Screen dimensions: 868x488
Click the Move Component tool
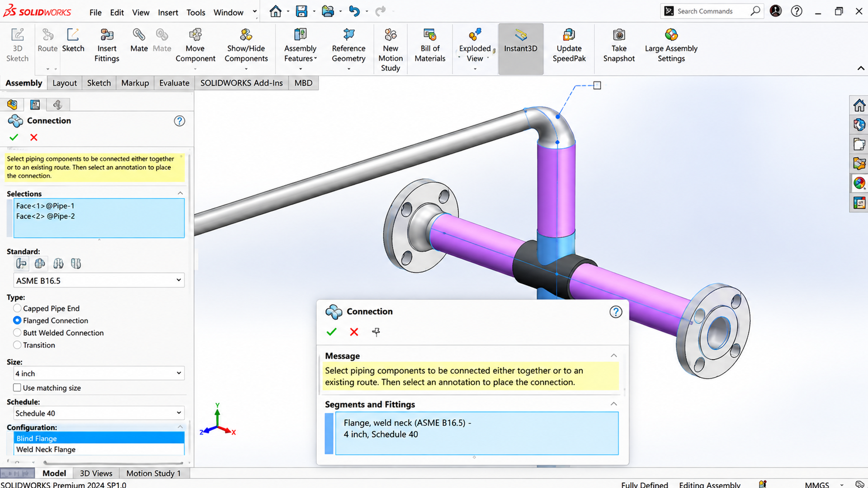195,46
